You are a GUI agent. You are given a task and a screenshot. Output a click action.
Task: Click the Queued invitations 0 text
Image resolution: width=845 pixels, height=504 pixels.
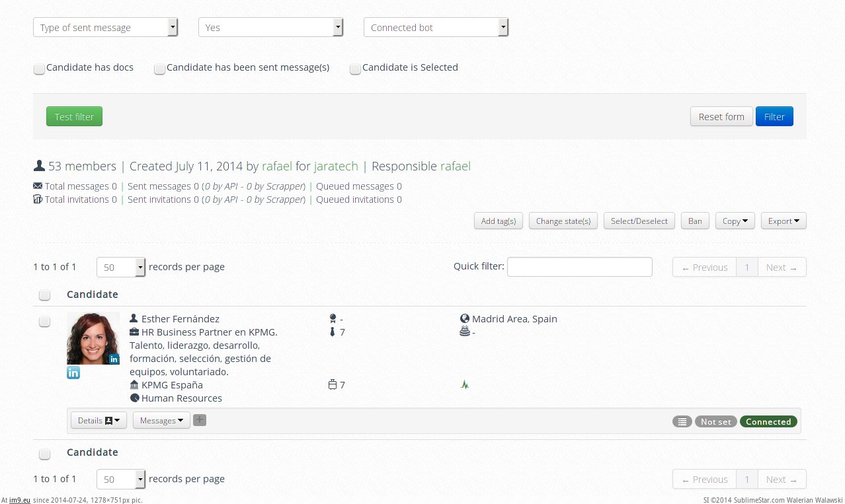pyautogui.click(x=359, y=199)
